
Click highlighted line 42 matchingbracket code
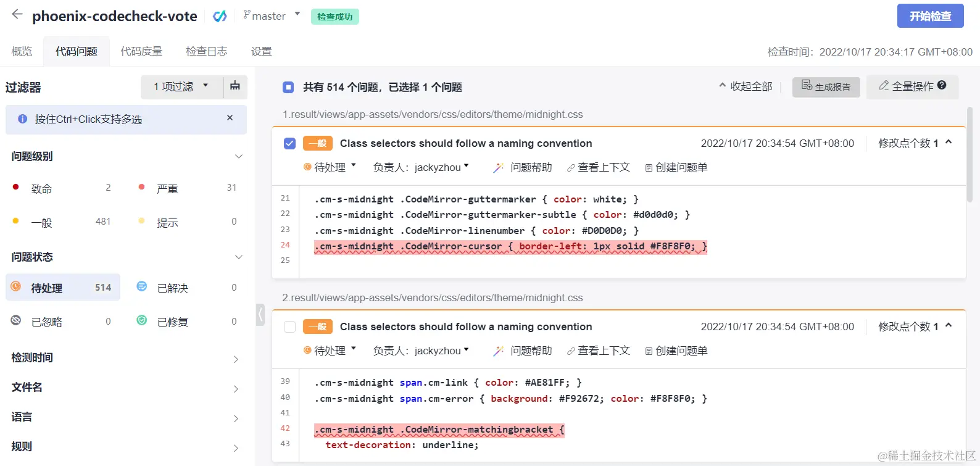tap(439, 430)
